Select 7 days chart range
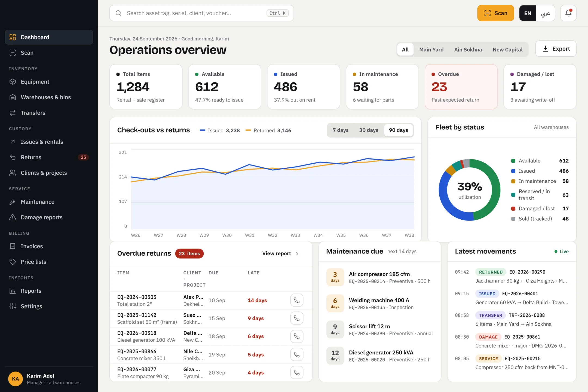 point(341,130)
